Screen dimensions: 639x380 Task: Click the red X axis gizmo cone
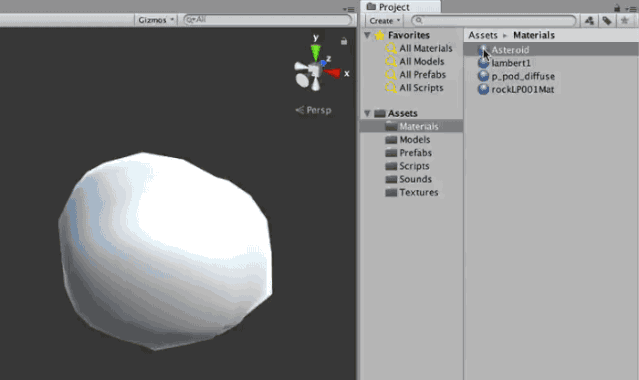tap(333, 73)
